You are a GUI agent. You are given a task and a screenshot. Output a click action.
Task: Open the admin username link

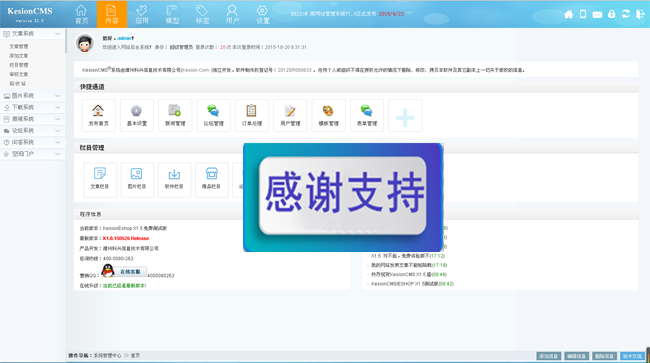[x=124, y=38]
